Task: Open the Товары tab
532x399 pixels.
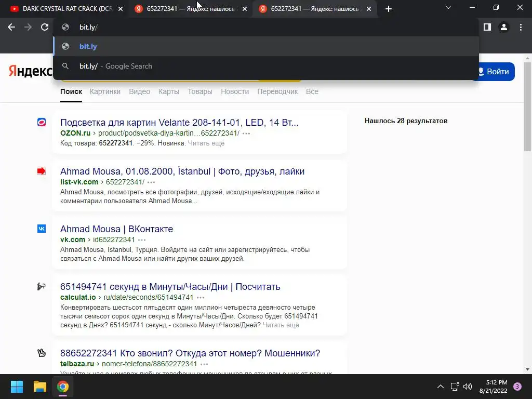Action: coord(200,91)
